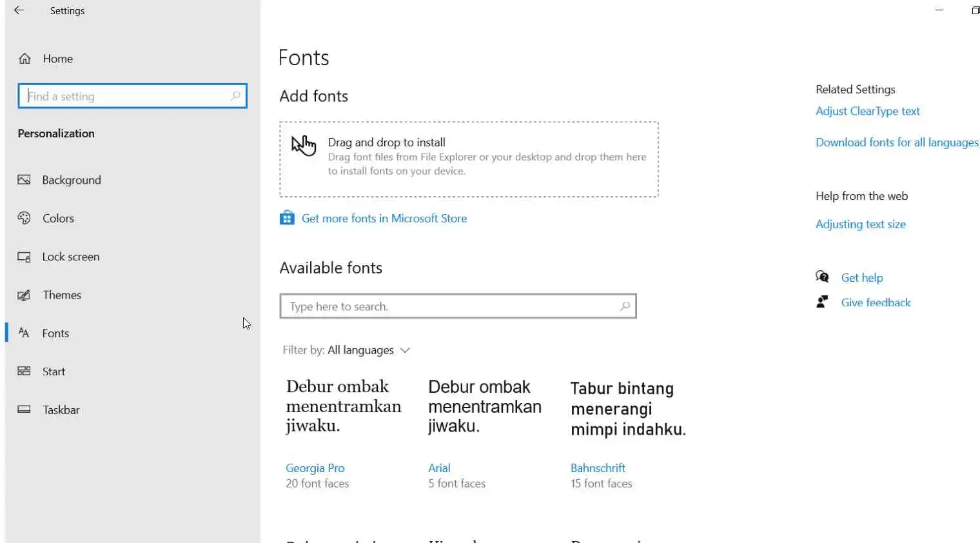980x543 pixels.
Task: Click the Get help link
Action: (861, 278)
